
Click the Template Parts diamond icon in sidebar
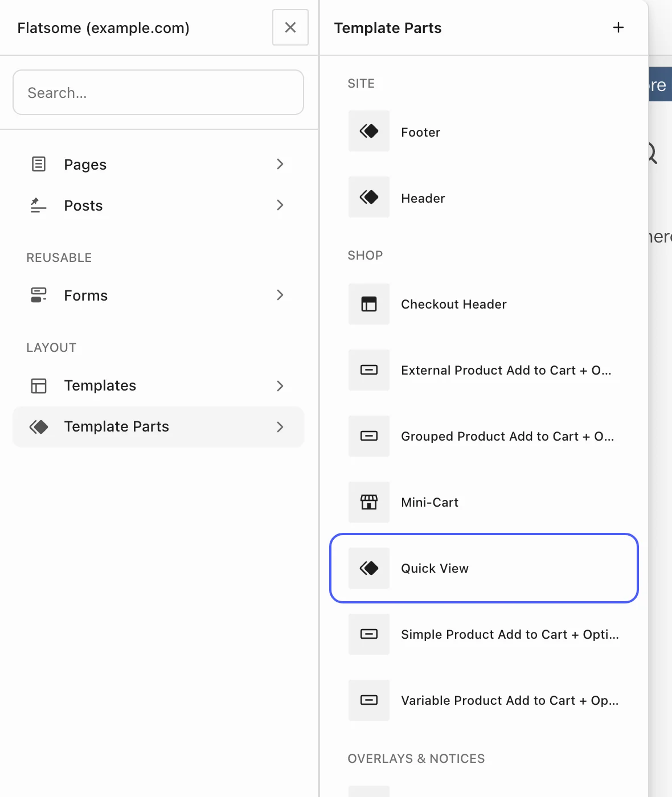click(39, 427)
